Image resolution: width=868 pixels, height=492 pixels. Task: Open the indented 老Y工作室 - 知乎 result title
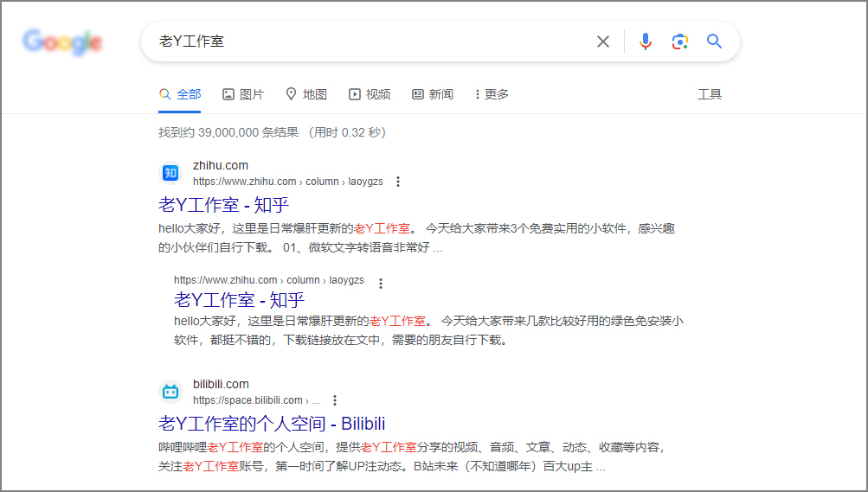pos(239,300)
